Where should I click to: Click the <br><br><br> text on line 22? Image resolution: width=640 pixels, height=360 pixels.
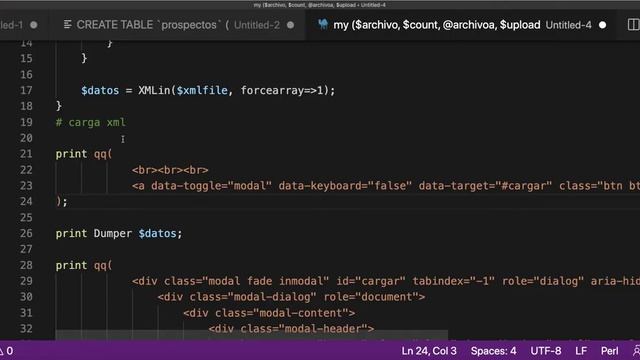(x=170, y=170)
